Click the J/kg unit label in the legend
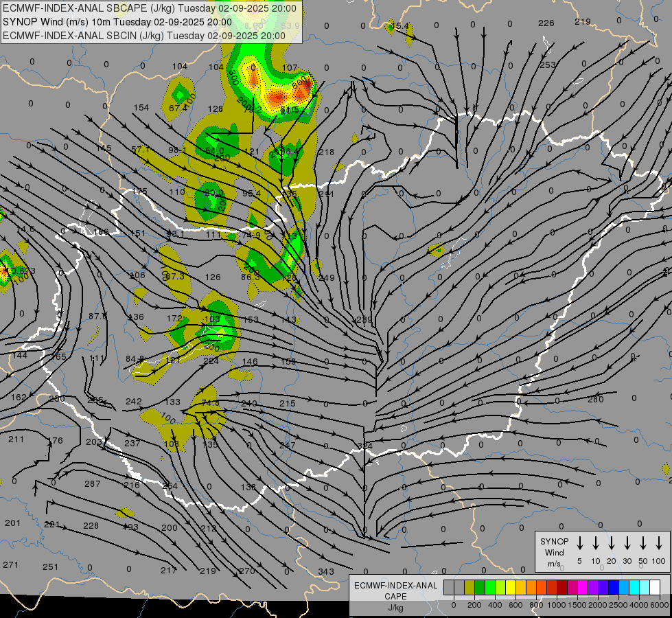Screen dimensions: 672x618 coord(395,608)
